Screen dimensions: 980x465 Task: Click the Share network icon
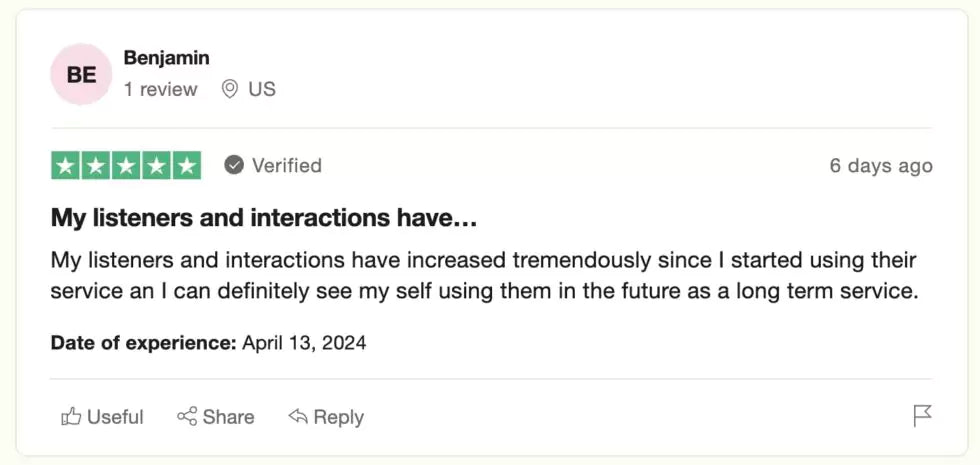(x=187, y=417)
